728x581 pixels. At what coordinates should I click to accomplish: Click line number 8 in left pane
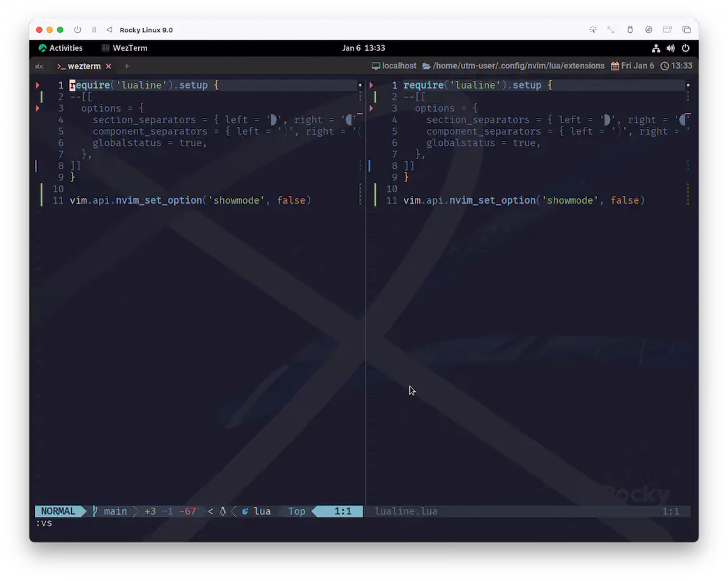pos(61,166)
